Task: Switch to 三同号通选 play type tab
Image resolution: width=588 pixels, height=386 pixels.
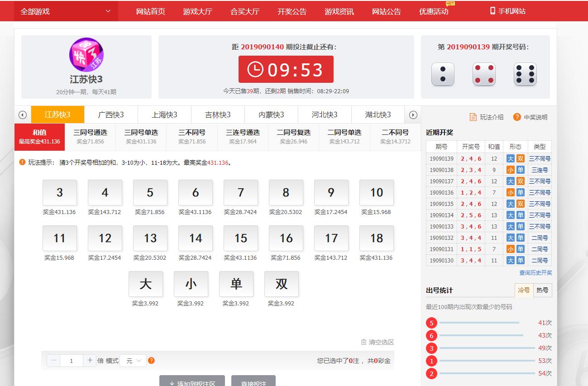Action: [91, 137]
